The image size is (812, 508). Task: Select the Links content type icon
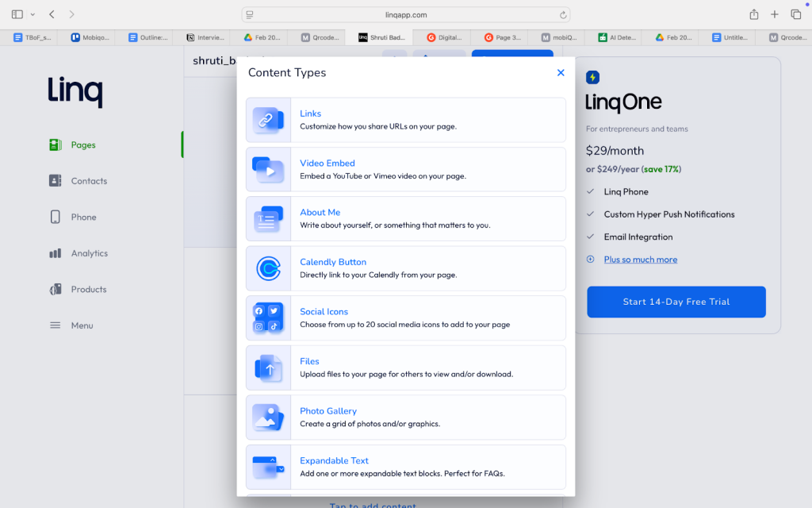[268, 120]
